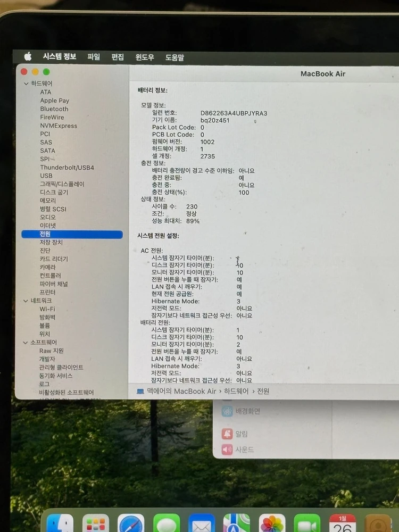Open the Apple menu
399x532 pixels.
[28, 56]
